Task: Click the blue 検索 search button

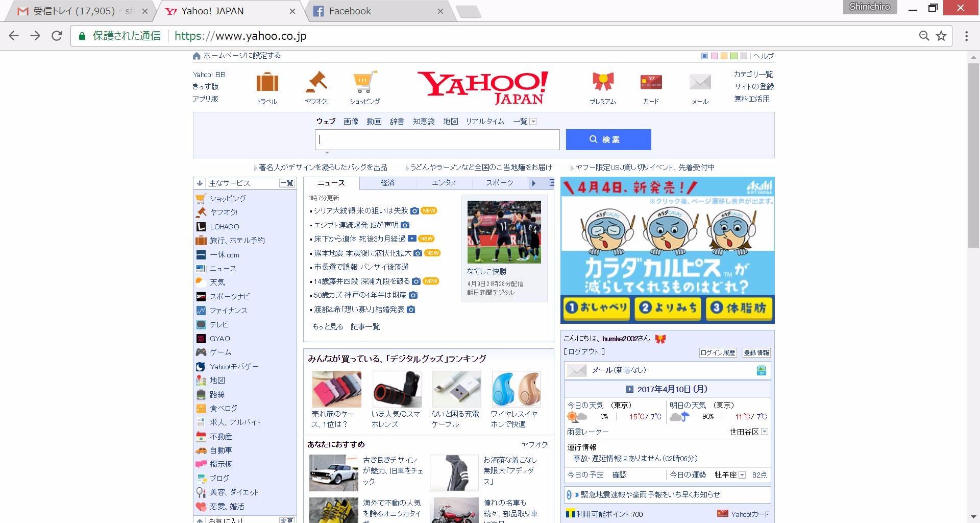Action: (608, 139)
